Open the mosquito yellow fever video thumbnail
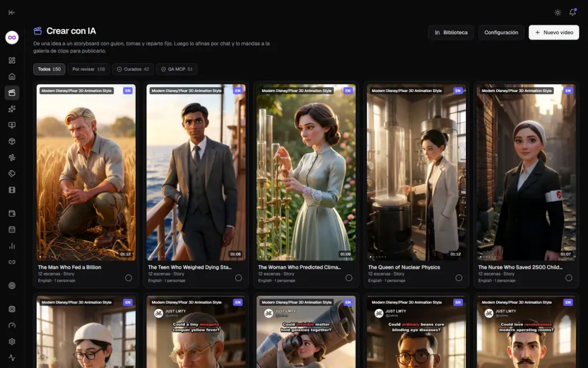The height and width of the screenshot is (368, 588). click(196, 332)
